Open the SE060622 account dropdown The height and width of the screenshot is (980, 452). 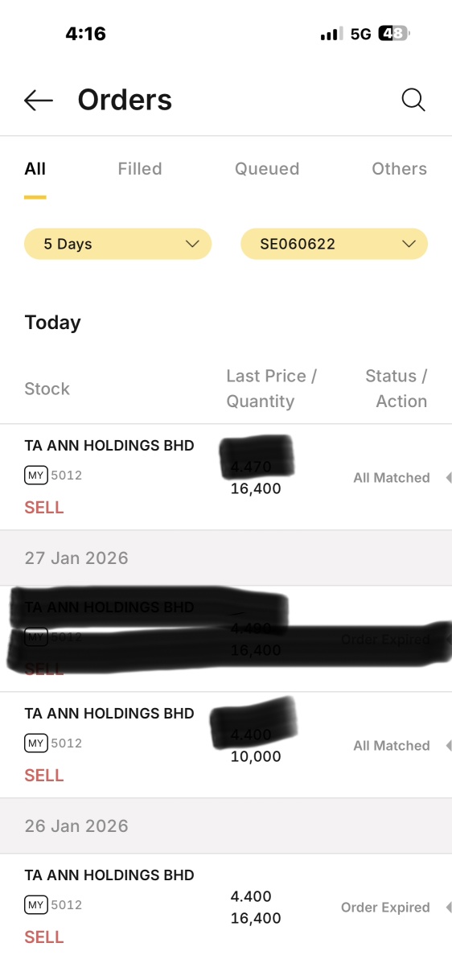(x=335, y=244)
